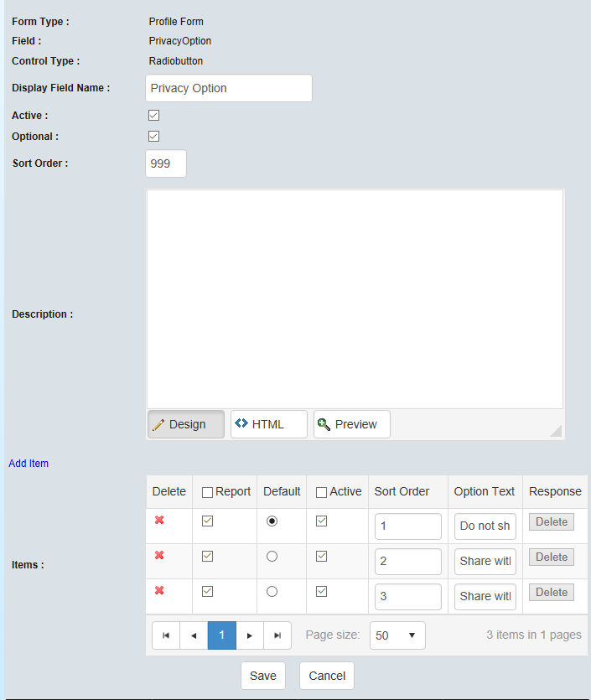Click red X delete icon in third row
The height and width of the screenshot is (700, 591).
pyautogui.click(x=159, y=591)
